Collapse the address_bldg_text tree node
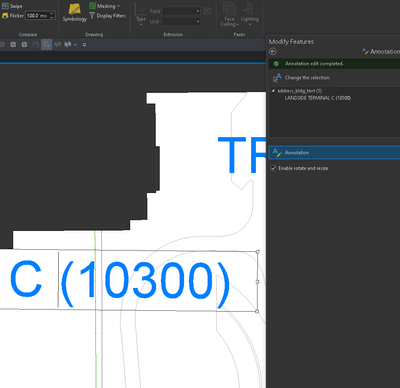 click(273, 91)
